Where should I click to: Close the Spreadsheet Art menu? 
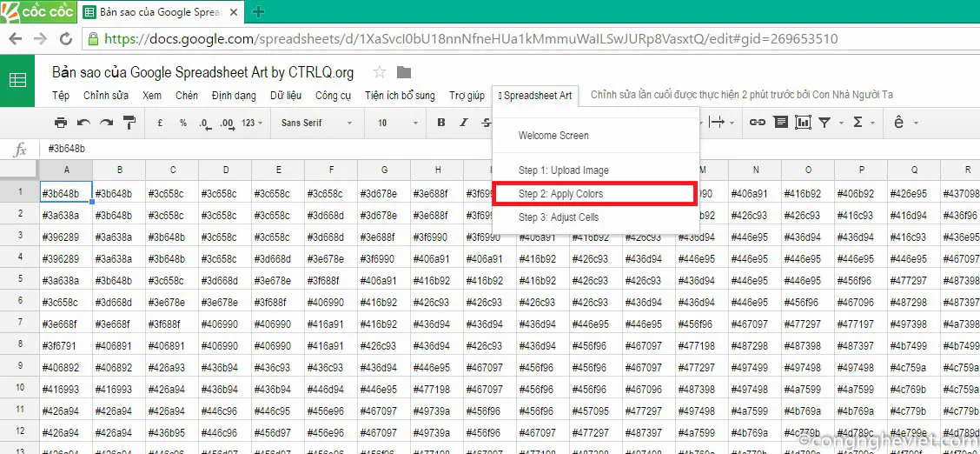(x=535, y=95)
